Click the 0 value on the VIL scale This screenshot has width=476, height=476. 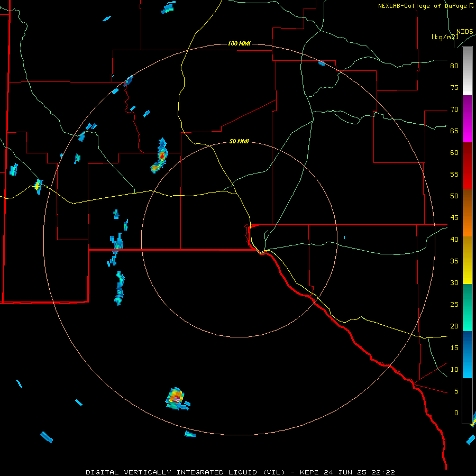pos(456,413)
